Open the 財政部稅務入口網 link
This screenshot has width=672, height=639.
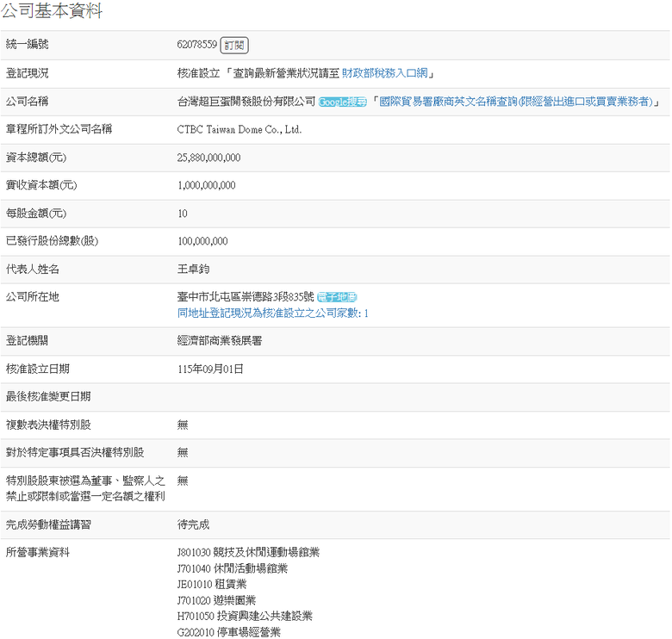point(384,73)
